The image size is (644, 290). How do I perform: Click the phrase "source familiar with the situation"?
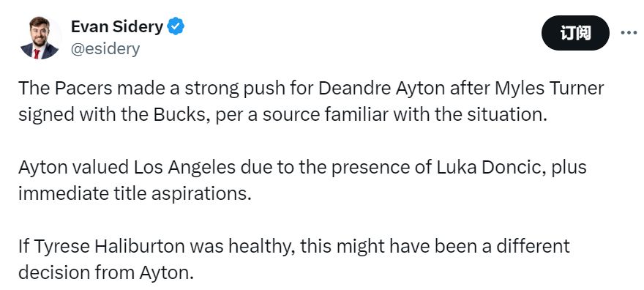click(404, 116)
